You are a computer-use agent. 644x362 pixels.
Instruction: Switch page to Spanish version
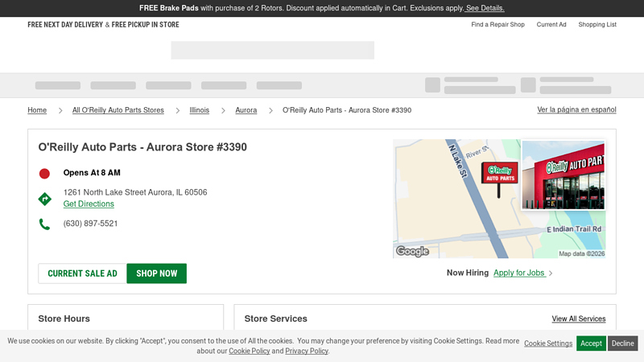tap(576, 109)
